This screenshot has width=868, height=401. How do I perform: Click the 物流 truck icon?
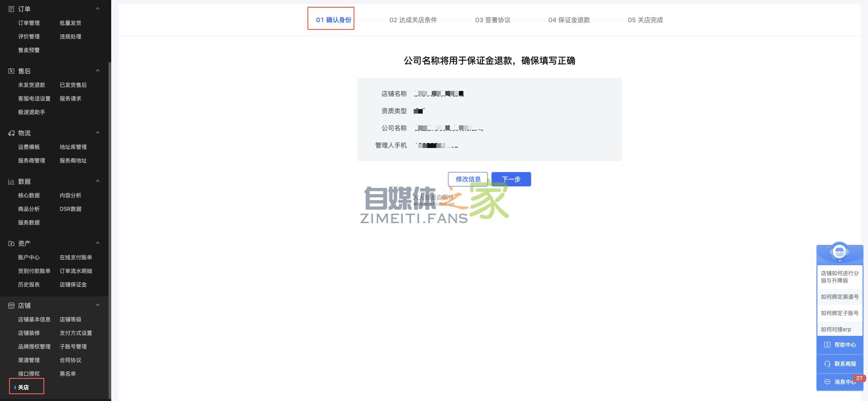[x=11, y=133]
